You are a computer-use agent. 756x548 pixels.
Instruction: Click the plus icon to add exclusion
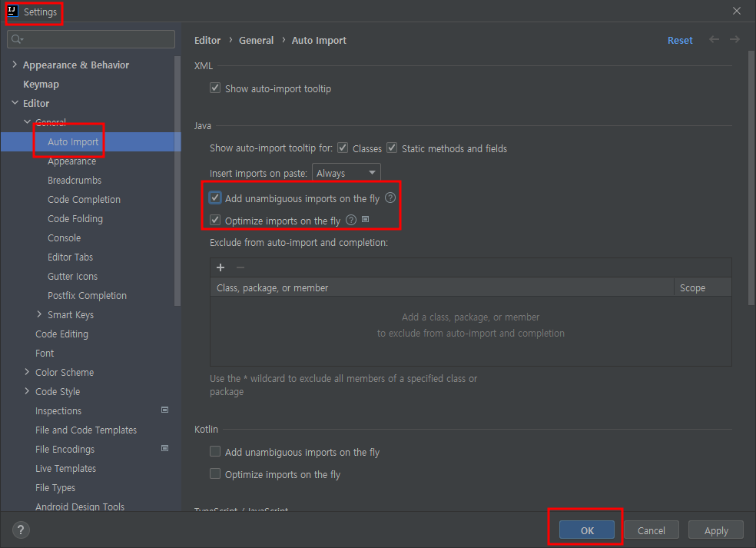click(220, 267)
